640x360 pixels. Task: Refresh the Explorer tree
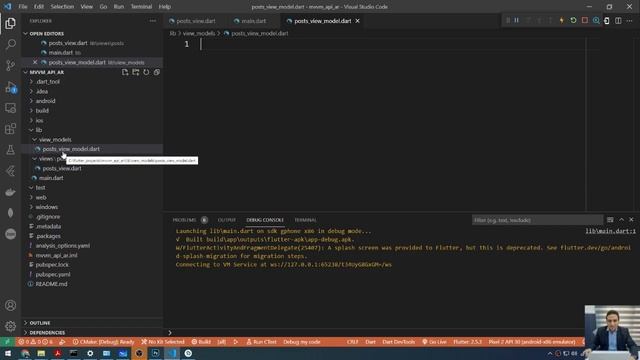[x=146, y=72]
